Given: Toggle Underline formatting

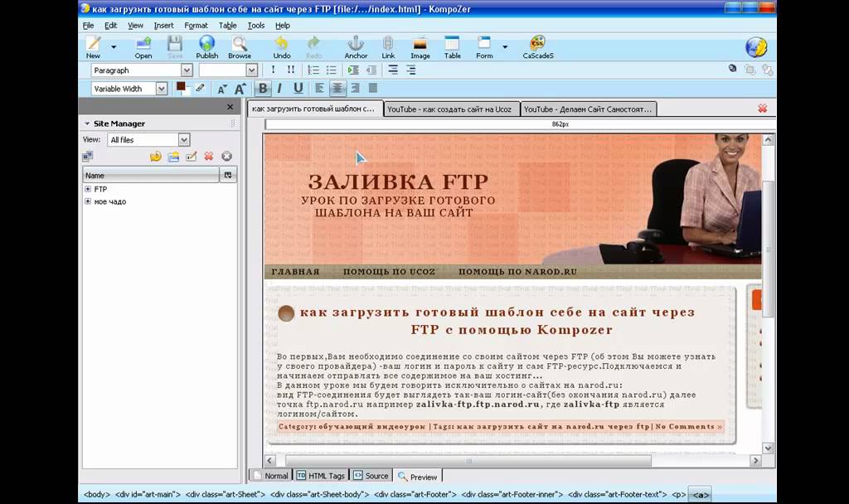Looking at the screenshot, I should 298,88.
